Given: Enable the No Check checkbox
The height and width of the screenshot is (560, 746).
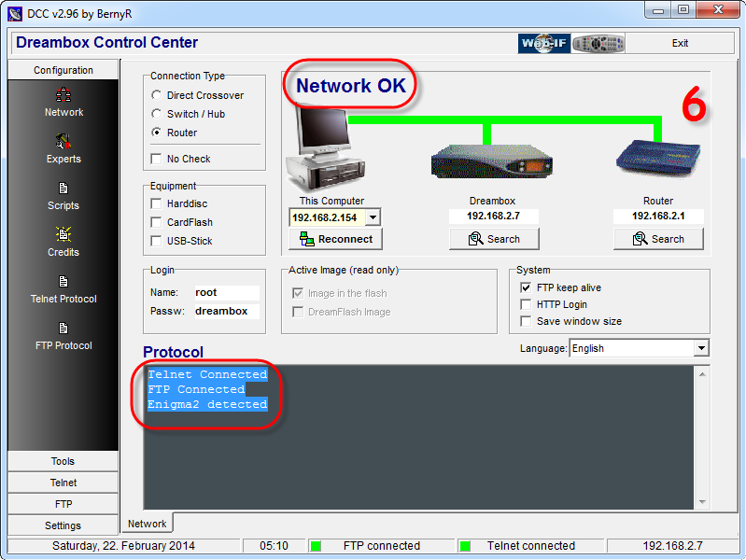Looking at the screenshot, I should (x=156, y=159).
